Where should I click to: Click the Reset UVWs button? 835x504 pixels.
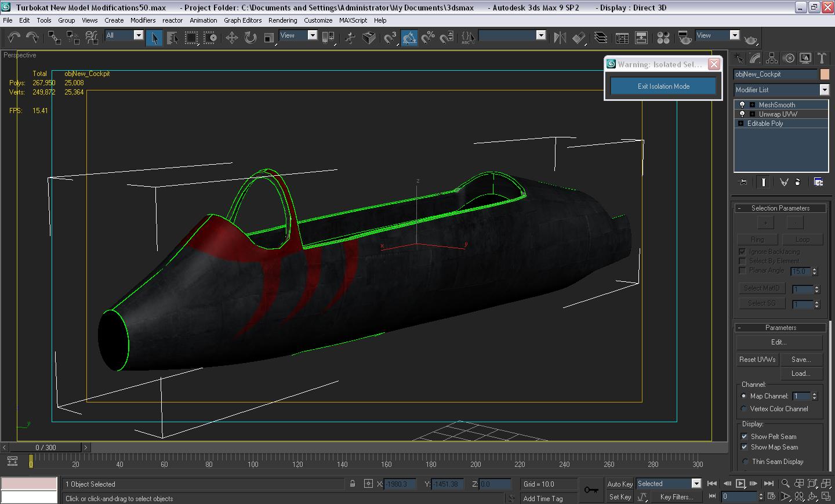tap(757, 360)
